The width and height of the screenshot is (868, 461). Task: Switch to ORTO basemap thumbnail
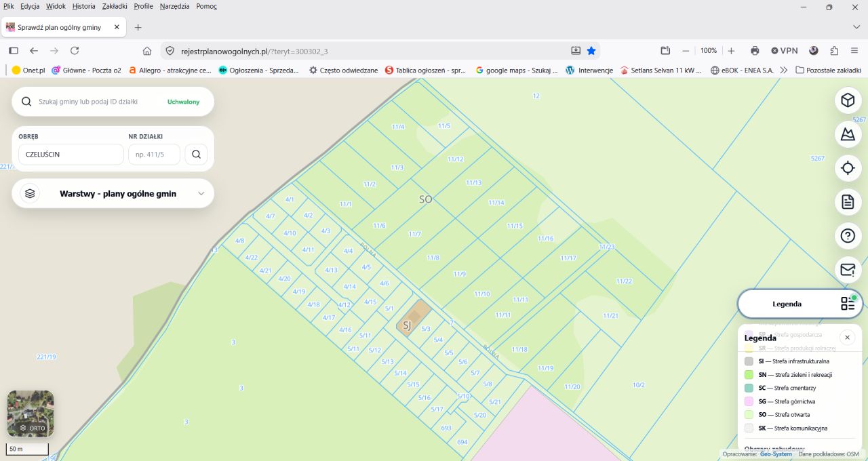[31, 414]
